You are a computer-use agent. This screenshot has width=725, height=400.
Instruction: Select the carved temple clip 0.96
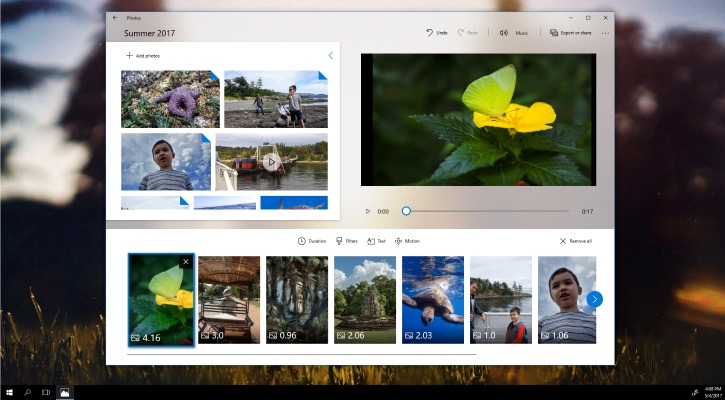point(297,300)
